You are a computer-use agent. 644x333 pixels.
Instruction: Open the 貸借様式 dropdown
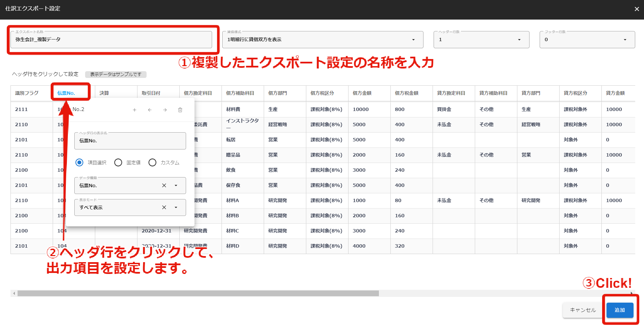coord(323,39)
